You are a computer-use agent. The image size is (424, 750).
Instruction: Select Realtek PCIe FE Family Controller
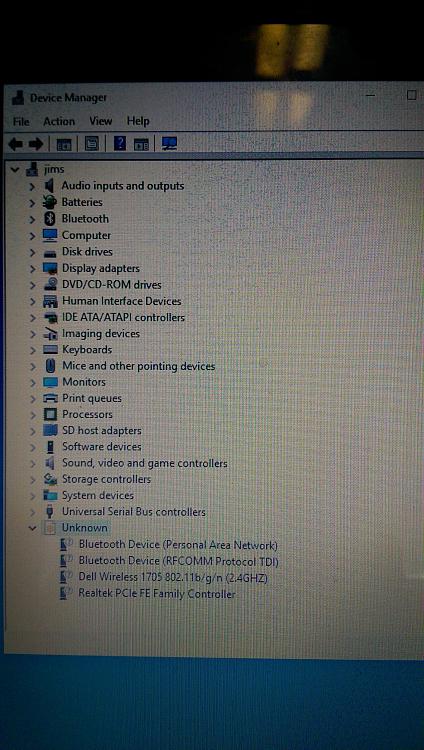coord(157,594)
